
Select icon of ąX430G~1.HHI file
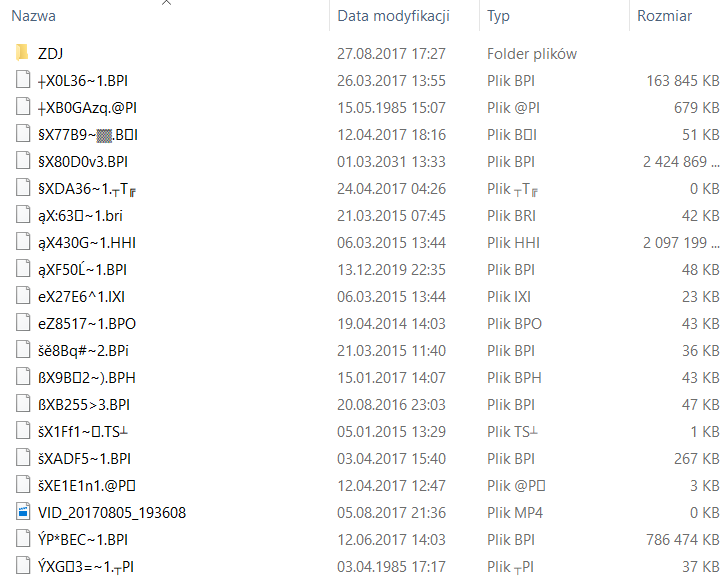point(23,242)
